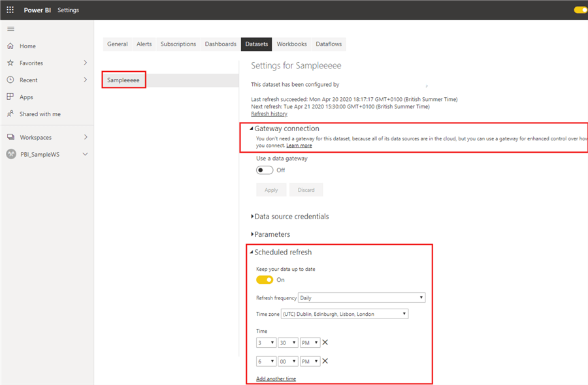
Task: Switch to the Workbooks tab
Action: click(292, 44)
